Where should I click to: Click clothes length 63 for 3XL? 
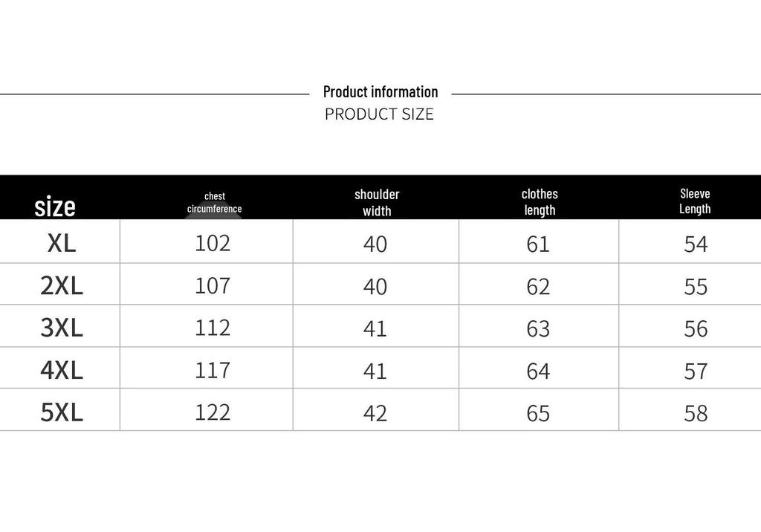pos(538,328)
